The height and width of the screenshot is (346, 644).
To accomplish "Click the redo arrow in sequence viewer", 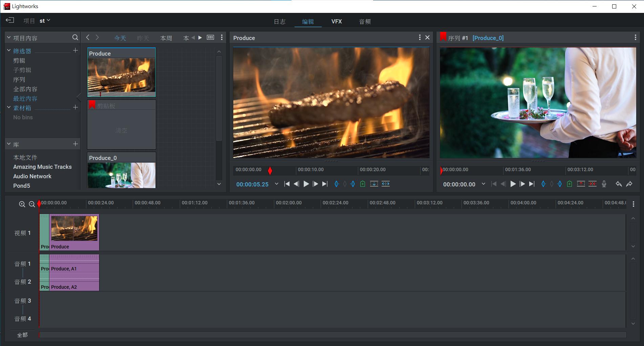I will click(x=629, y=184).
